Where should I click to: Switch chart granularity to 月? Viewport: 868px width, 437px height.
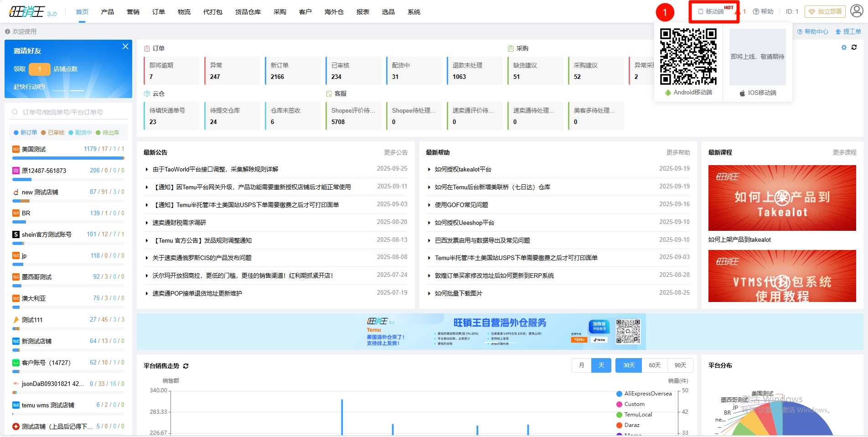[582, 365]
